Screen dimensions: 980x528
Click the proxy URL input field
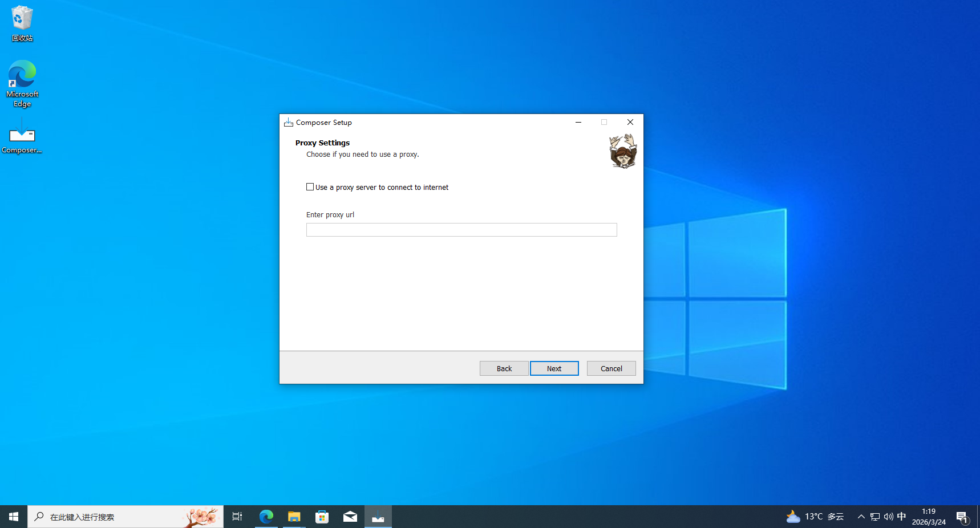(x=461, y=230)
